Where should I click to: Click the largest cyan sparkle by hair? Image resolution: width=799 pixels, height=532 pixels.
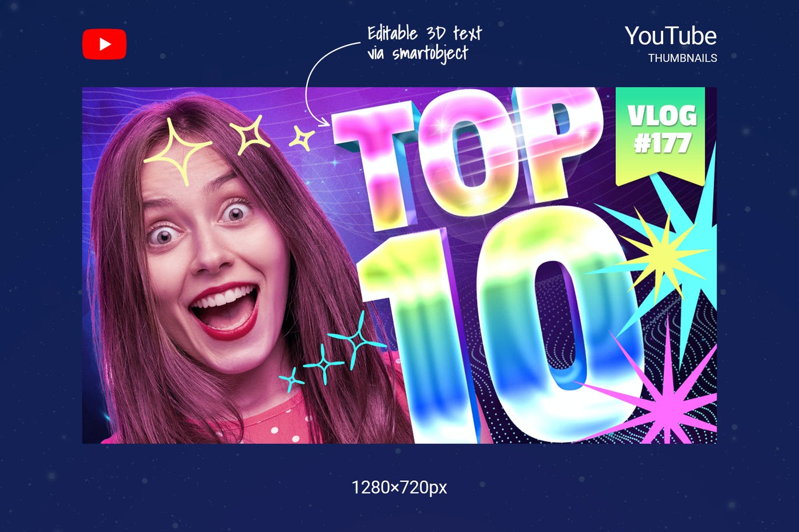(x=356, y=341)
